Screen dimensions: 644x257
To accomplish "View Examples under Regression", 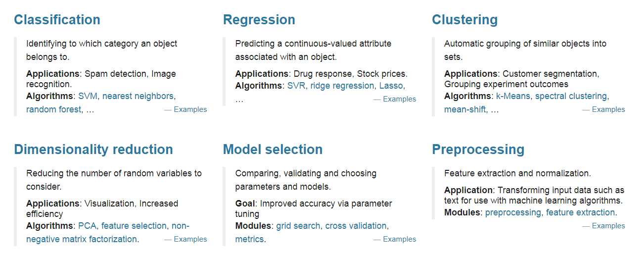I will pos(400,99).
